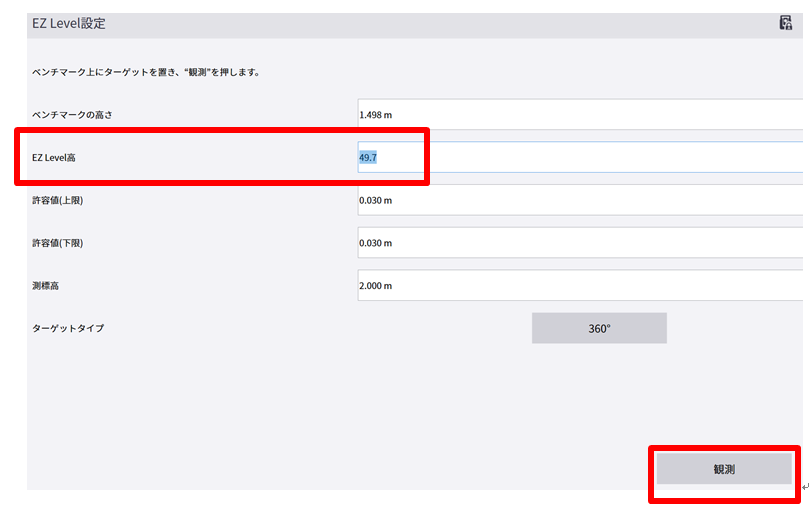Image resolution: width=809 pixels, height=514 pixels.
Task: Click the EZ Level設定 title text
Action: pos(68,23)
